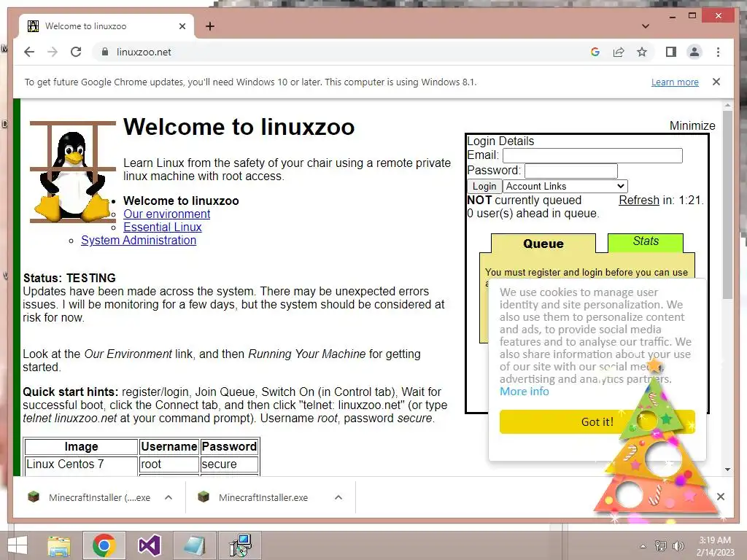This screenshot has width=747, height=560.
Task: Click the 'Welcome to linuxzoo' page heading
Action: point(239,127)
